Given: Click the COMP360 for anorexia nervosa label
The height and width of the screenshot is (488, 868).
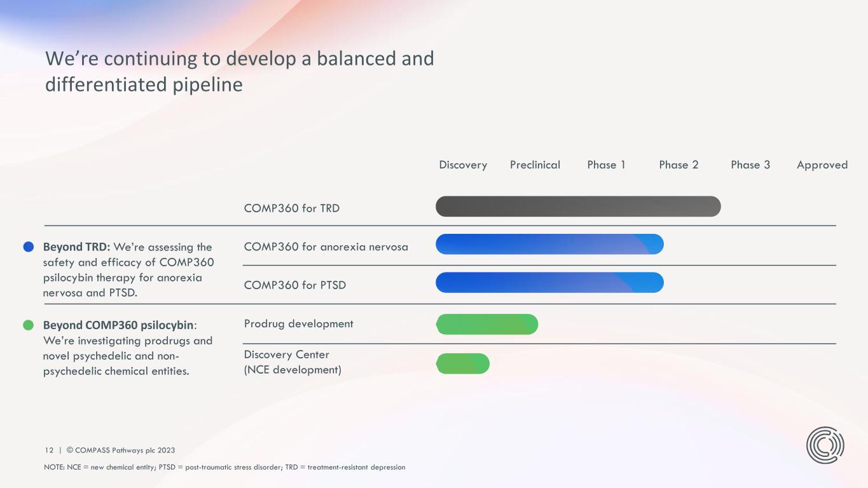Looking at the screenshot, I should (x=326, y=247).
